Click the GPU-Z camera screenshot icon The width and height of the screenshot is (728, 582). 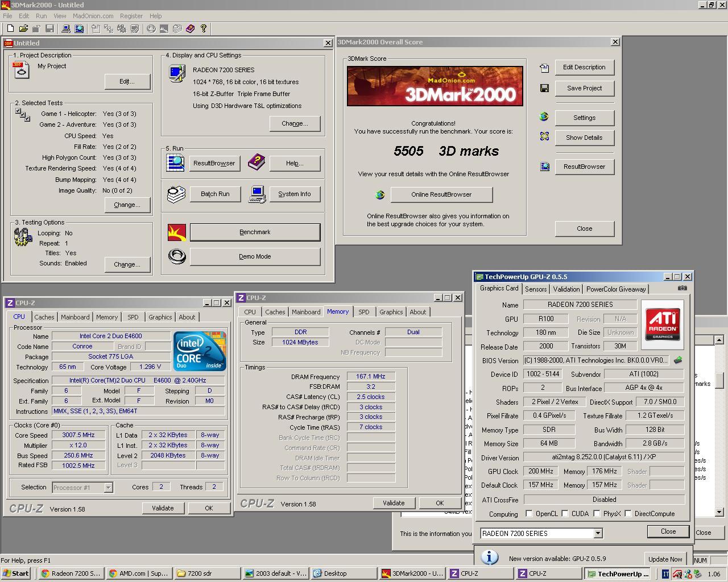pos(682,288)
